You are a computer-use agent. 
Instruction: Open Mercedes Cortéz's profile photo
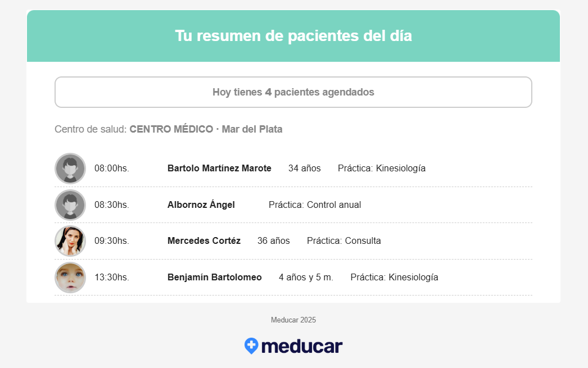coord(70,241)
